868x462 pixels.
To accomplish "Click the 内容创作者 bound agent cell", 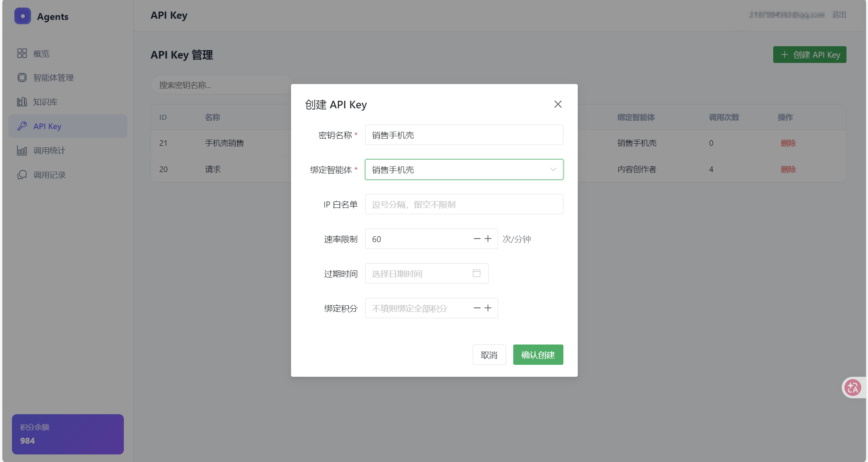I will 637,169.
